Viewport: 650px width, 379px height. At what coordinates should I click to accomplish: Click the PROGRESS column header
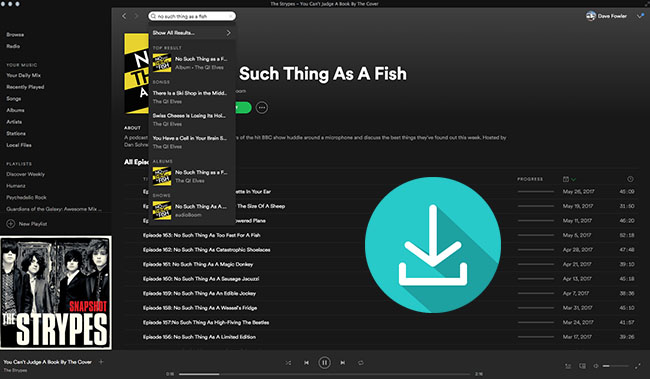pyautogui.click(x=530, y=179)
